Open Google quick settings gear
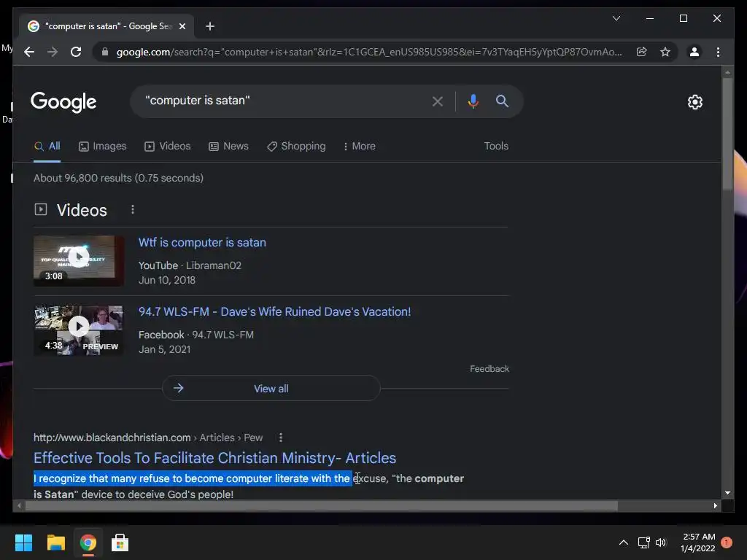 pyautogui.click(x=694, y=101)
